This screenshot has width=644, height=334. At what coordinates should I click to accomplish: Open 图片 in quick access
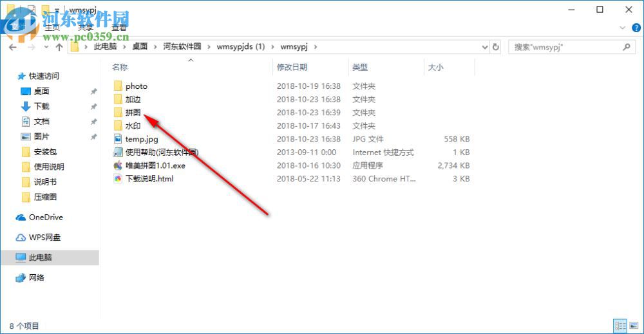point(41,136)
